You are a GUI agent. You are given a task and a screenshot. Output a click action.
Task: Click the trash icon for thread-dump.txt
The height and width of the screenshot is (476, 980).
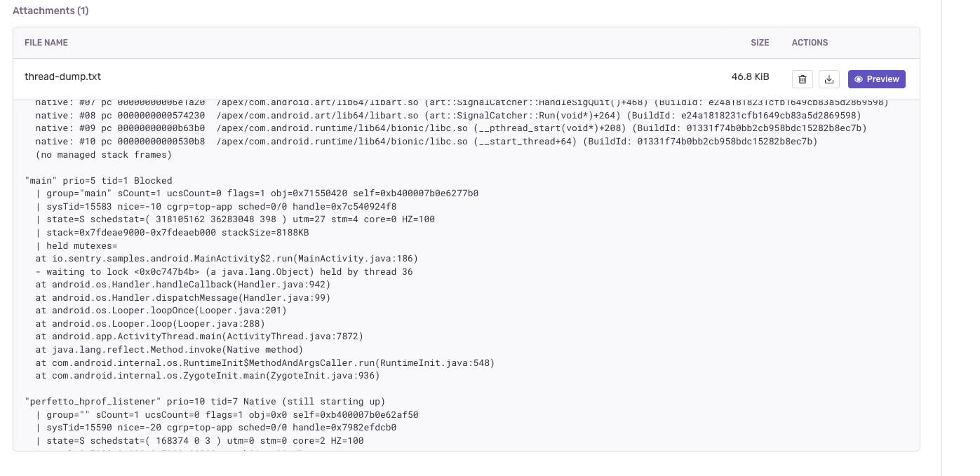coord(802,79)
